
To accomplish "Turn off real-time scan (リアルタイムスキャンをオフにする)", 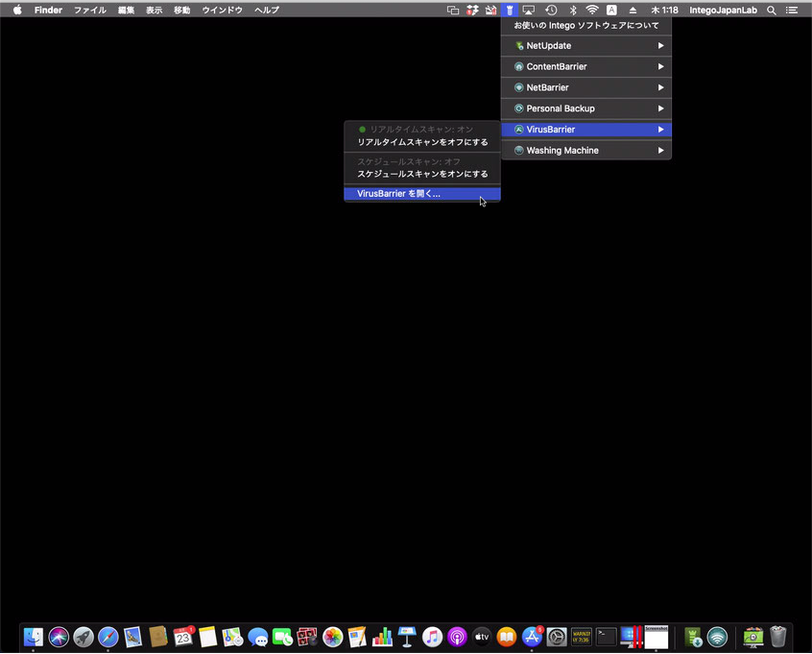I will 422,142.
